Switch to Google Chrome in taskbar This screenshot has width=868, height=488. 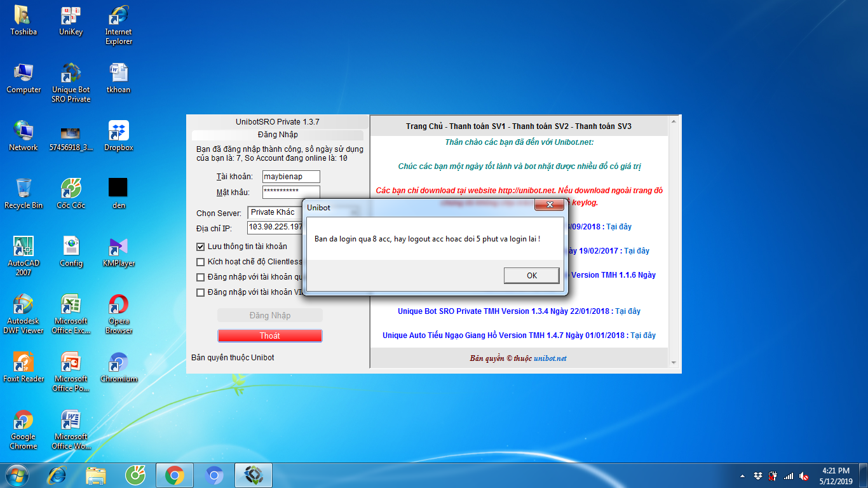click(x=174, y=475)
